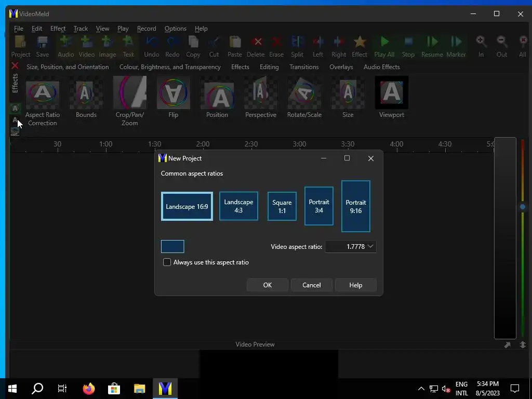532x399 pixels.
Task: Click the star Effect toolbar icon
Action: (360, 46)
